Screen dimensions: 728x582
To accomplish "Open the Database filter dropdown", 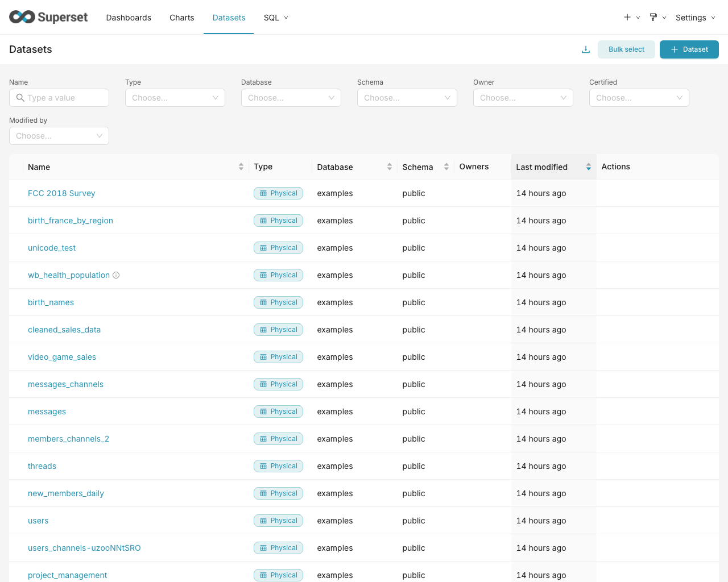I will pyautogui.click(x=291, y=98).
